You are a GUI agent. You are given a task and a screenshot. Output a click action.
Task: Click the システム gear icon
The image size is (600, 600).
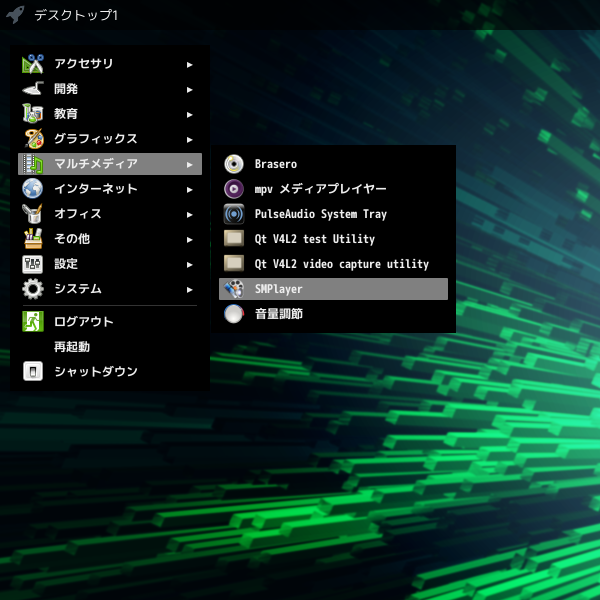[33, 289]
